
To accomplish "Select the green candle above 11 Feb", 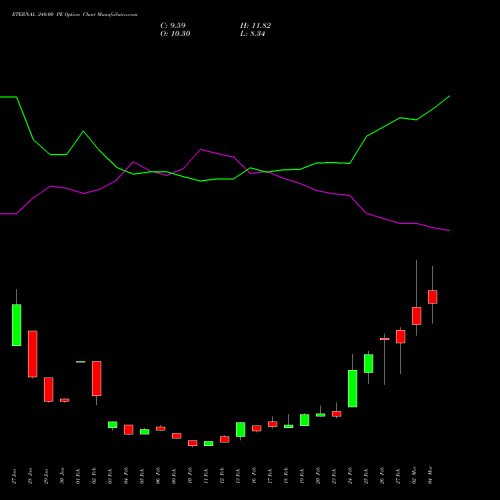I will pos(209,443).
